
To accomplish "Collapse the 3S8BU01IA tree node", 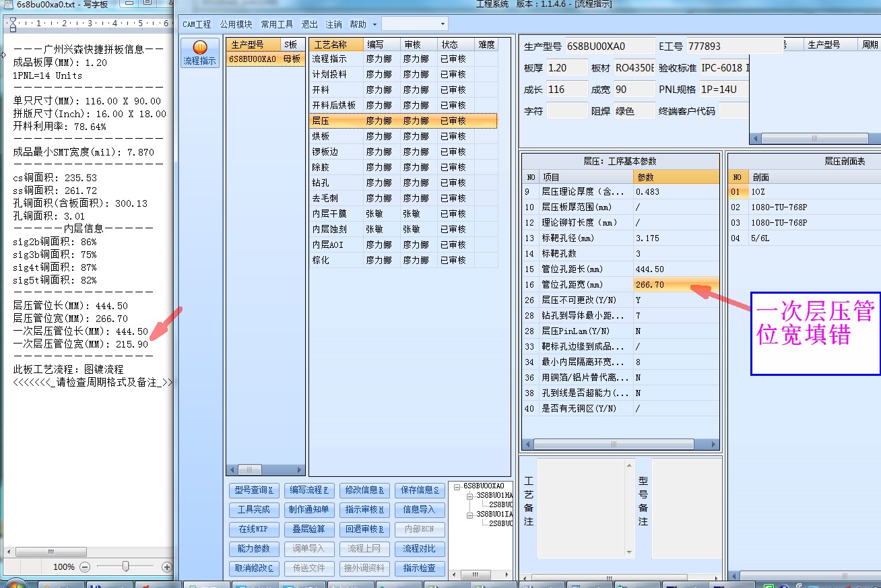I will point(469,514).
